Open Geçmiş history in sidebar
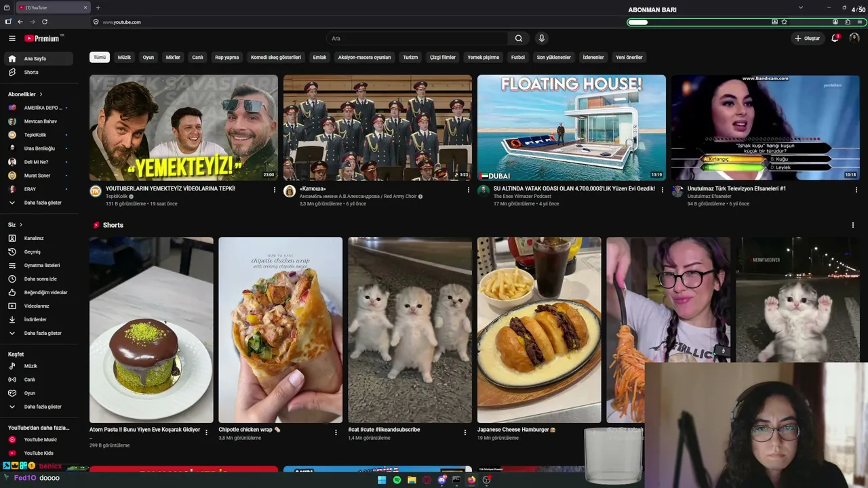 (x=38, y=252)
